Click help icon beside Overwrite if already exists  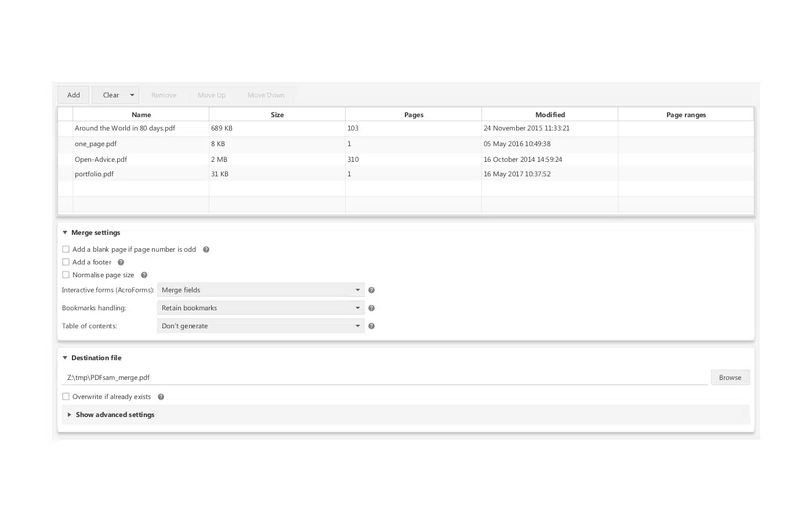tap(161, 397)
